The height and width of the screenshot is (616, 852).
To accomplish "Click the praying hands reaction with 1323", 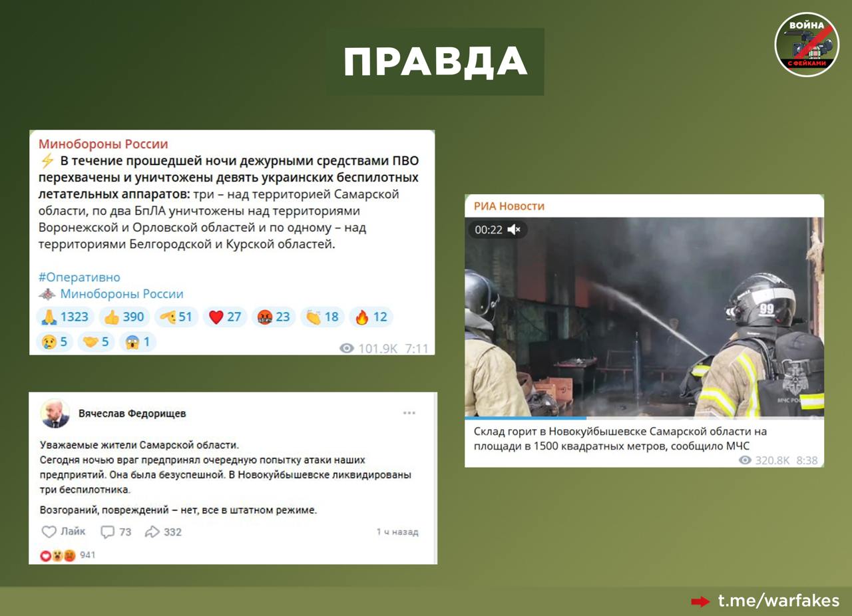I will pos(65,317).
